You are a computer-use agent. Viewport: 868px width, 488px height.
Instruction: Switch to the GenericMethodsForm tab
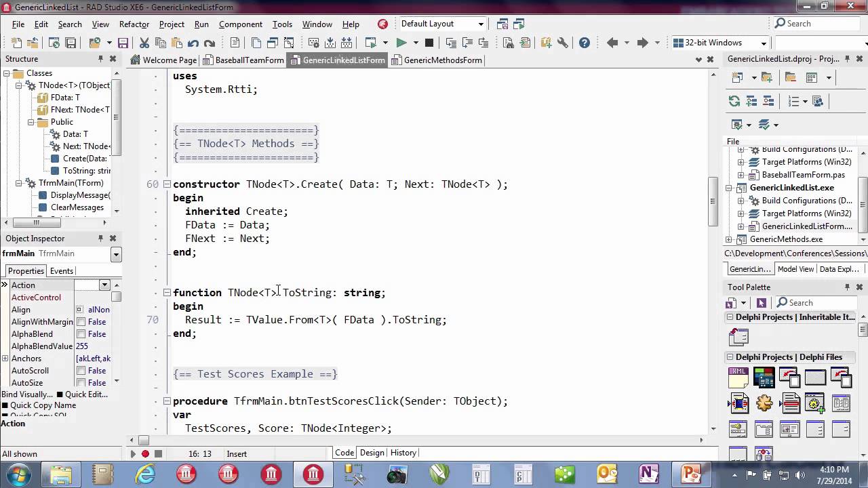click(x=436, y=60)
